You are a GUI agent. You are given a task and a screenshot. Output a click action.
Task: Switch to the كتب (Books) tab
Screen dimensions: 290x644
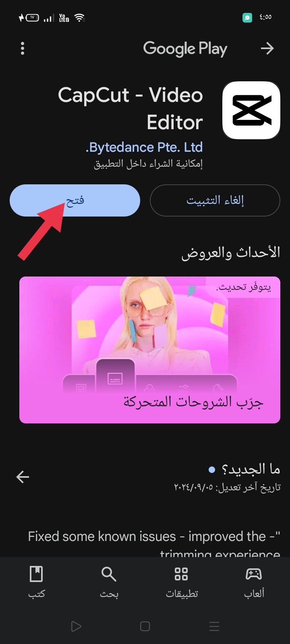36,582
